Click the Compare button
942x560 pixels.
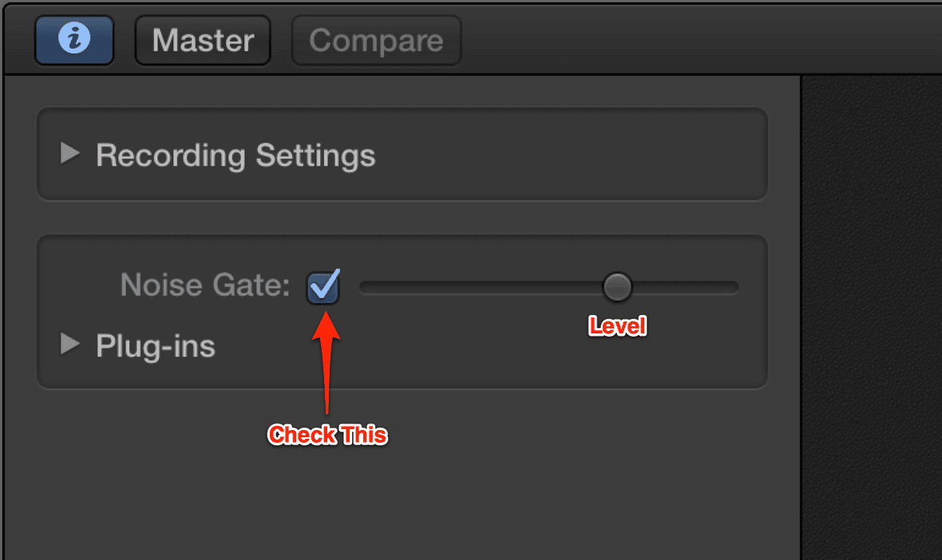pos(375,39)
